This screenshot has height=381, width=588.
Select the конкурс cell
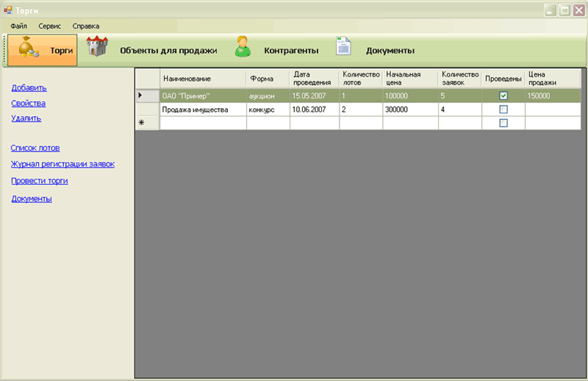tap(268, 110)
